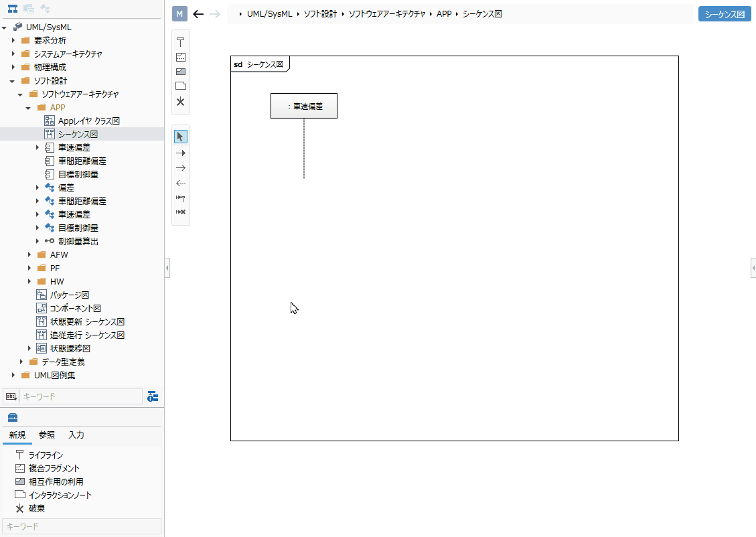This screenshot has height=537, width=756.
Task: Pick the Interaction Use tool icon
Action: click(180, 72)
